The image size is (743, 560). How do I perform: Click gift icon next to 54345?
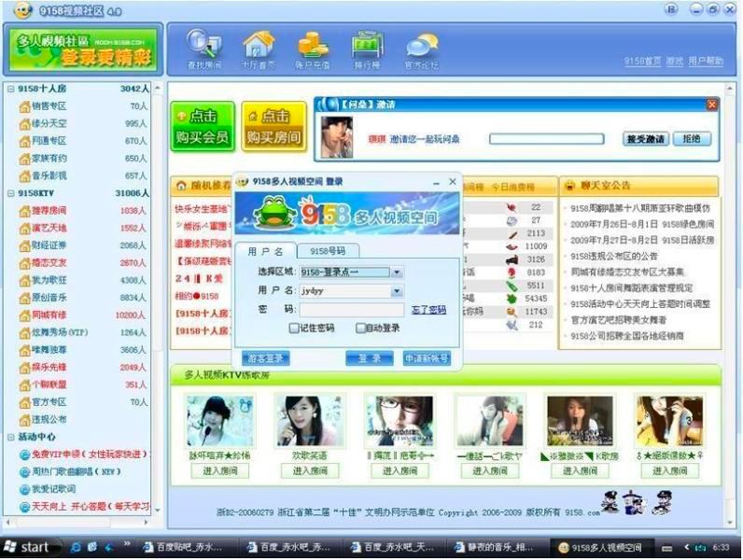pyautogui.click(x=512, y=299)
